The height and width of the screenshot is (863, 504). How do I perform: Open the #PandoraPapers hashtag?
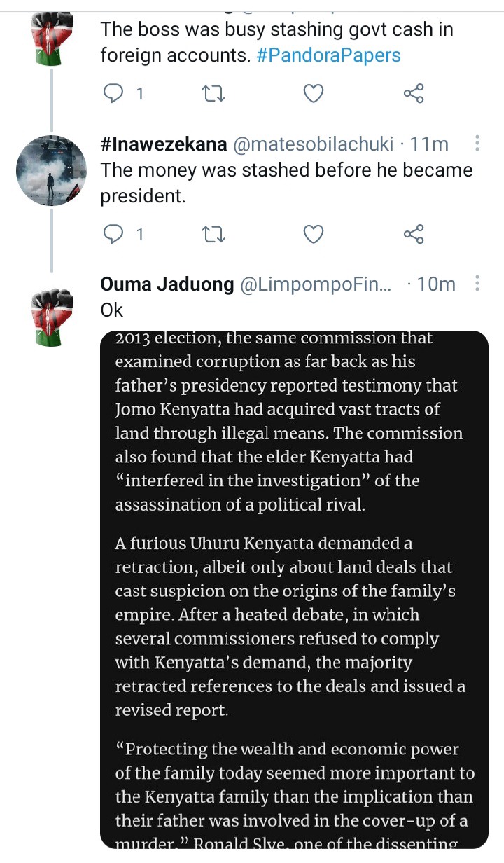click(329, 55)
